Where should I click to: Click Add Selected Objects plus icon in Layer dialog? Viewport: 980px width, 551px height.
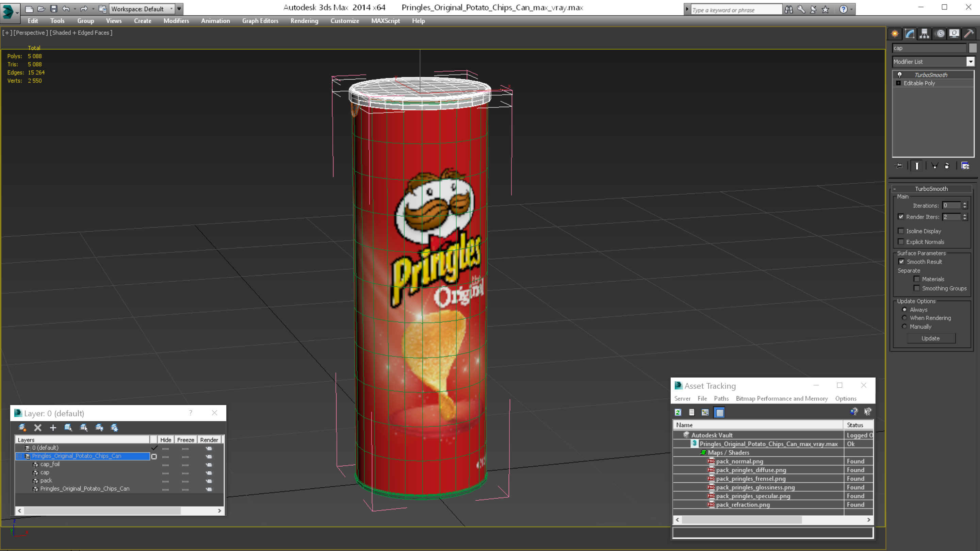53,428
